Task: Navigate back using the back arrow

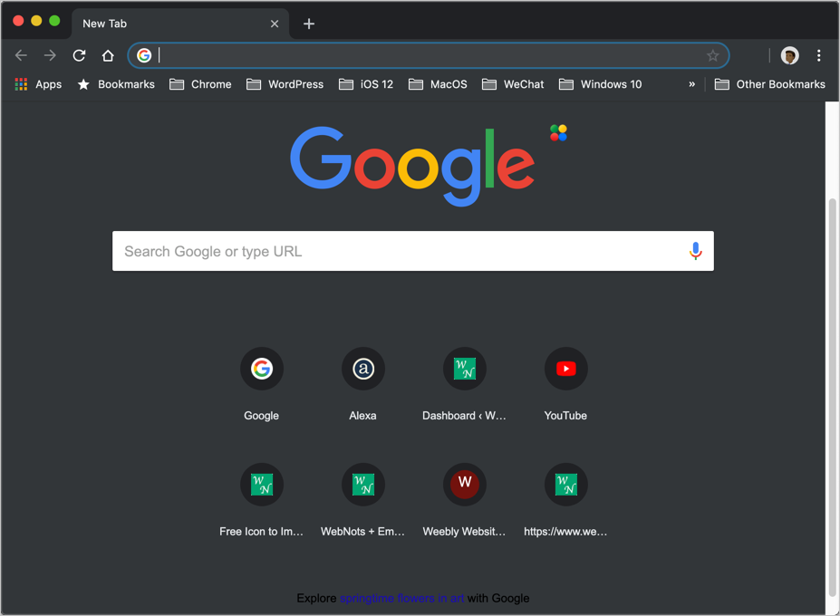Action: (x=21, y=55)
